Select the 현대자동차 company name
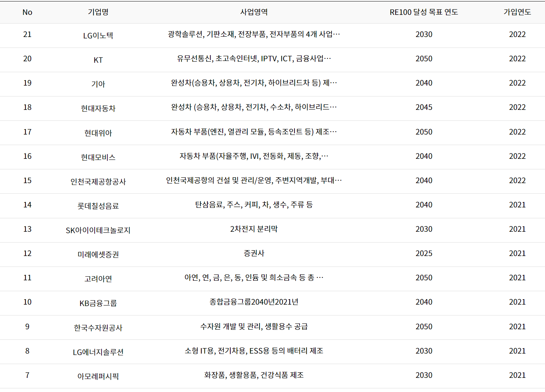The image size is (545, 392). [98, 108]
